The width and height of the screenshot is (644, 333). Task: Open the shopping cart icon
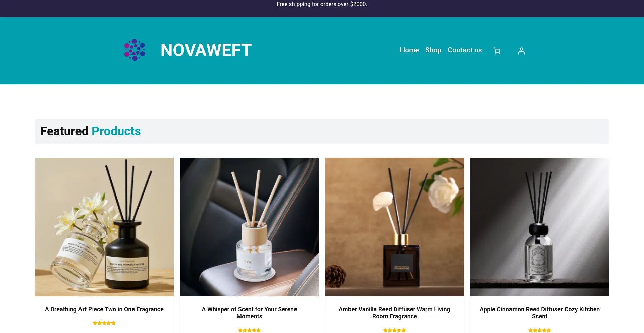(497, 51)
